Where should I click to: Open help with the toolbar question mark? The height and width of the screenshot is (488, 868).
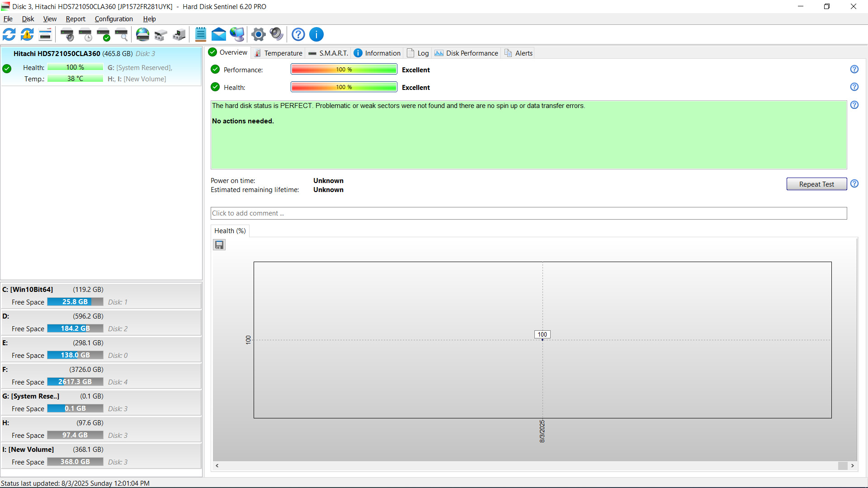coord(298,34)
